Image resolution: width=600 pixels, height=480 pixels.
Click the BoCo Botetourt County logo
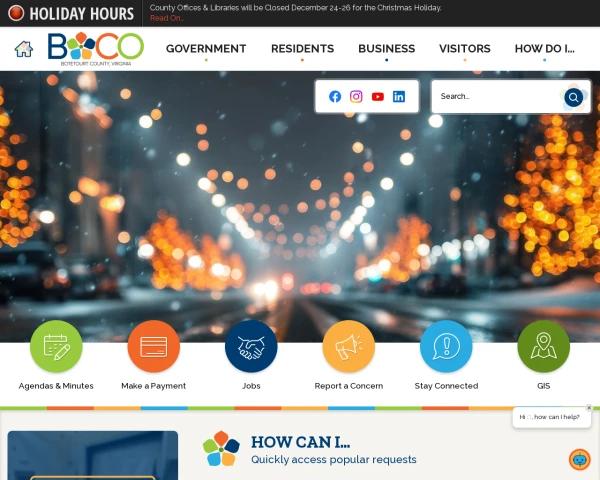pyautogui.click(x=96, y=49)
